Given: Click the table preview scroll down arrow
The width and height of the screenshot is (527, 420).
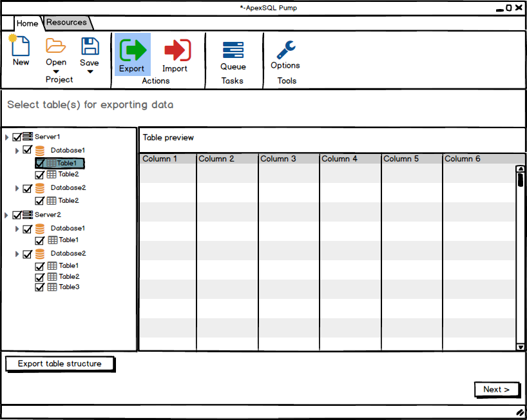Looking at the screenshot, I should (x=521, y=347).
